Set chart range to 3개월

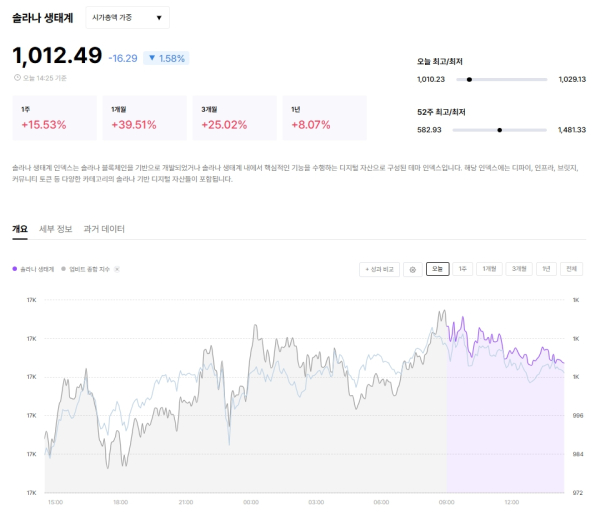click(519, 269)
